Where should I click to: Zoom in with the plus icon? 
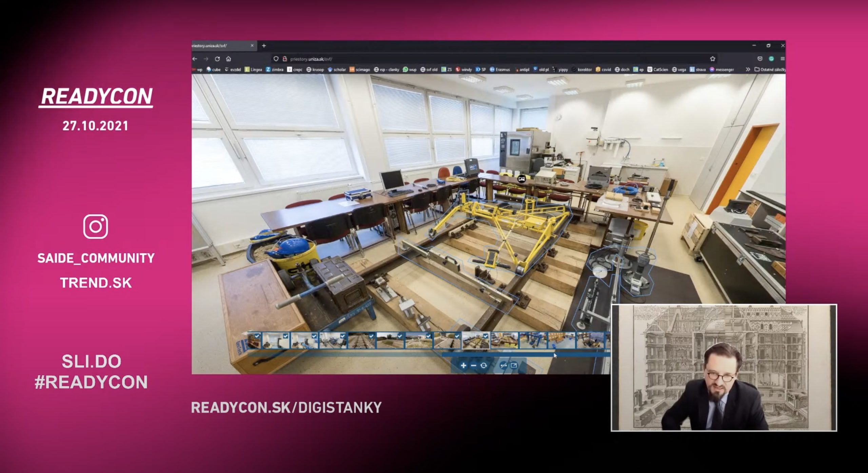tap(463, 365)
